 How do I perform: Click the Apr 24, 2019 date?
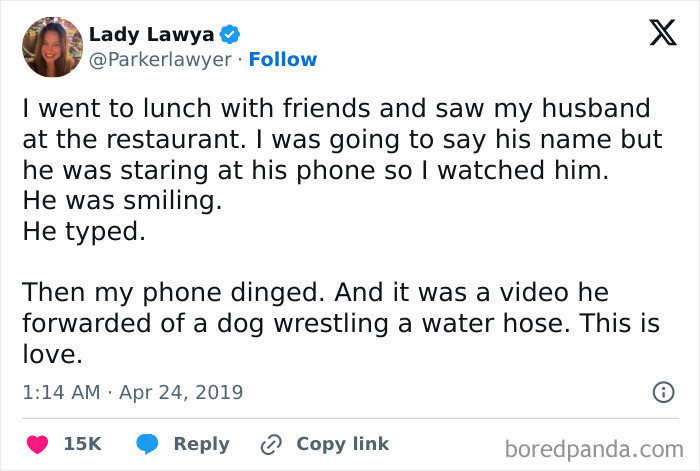[x=182, y=392]
